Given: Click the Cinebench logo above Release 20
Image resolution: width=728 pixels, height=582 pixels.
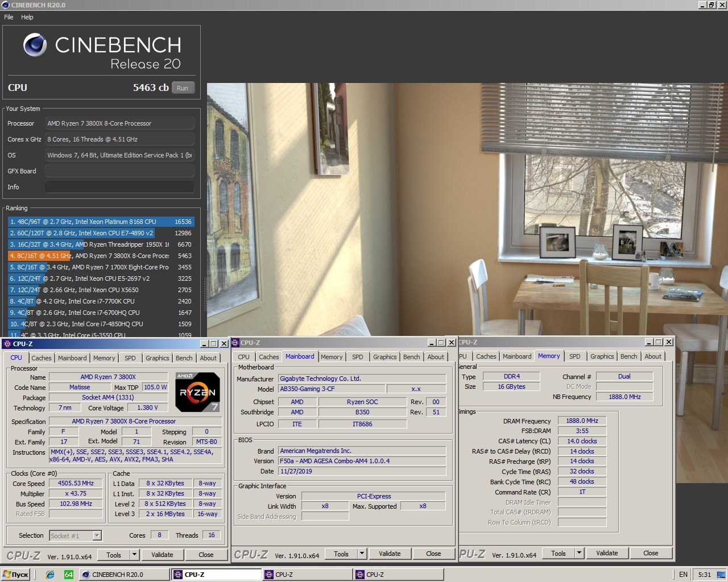Looking at the screenshot, I should click(35, 45).
